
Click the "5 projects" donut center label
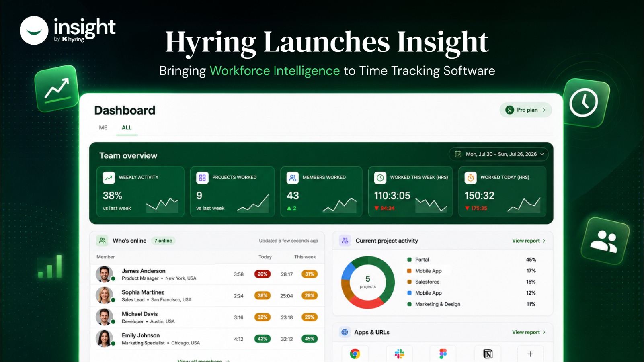click(x=368, y=282)
